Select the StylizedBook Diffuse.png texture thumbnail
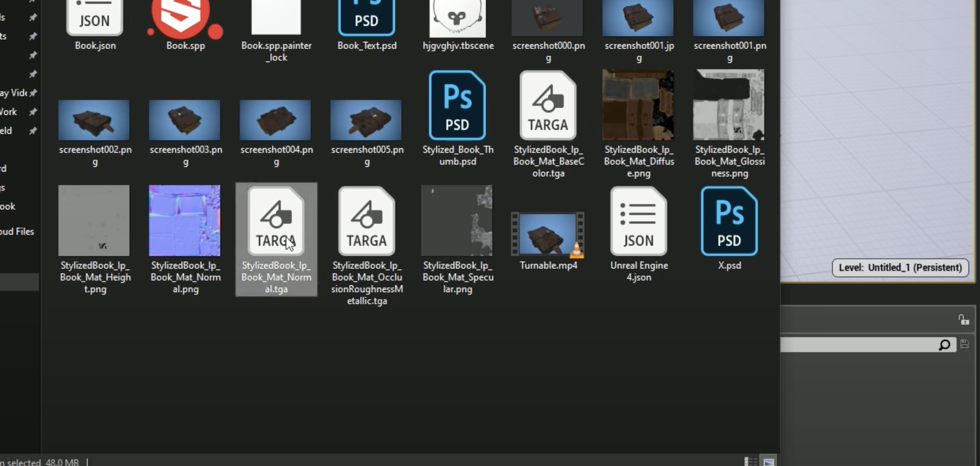This screenshot has width=980, height=466. coord(638,105)
